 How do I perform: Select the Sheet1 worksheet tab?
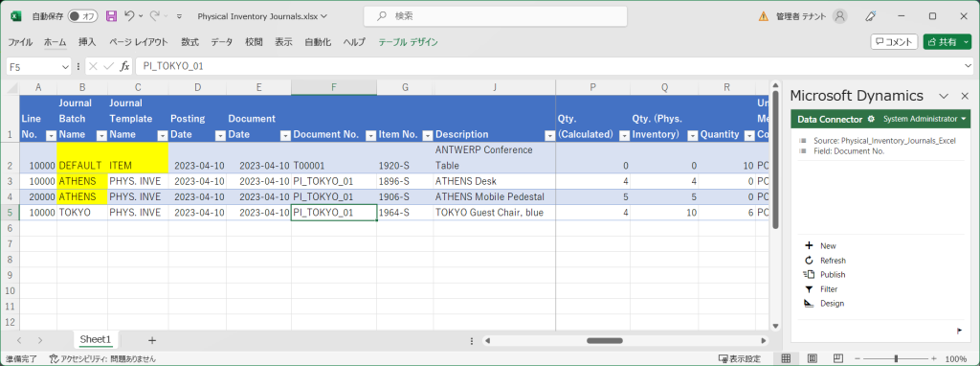coord(95,339)
